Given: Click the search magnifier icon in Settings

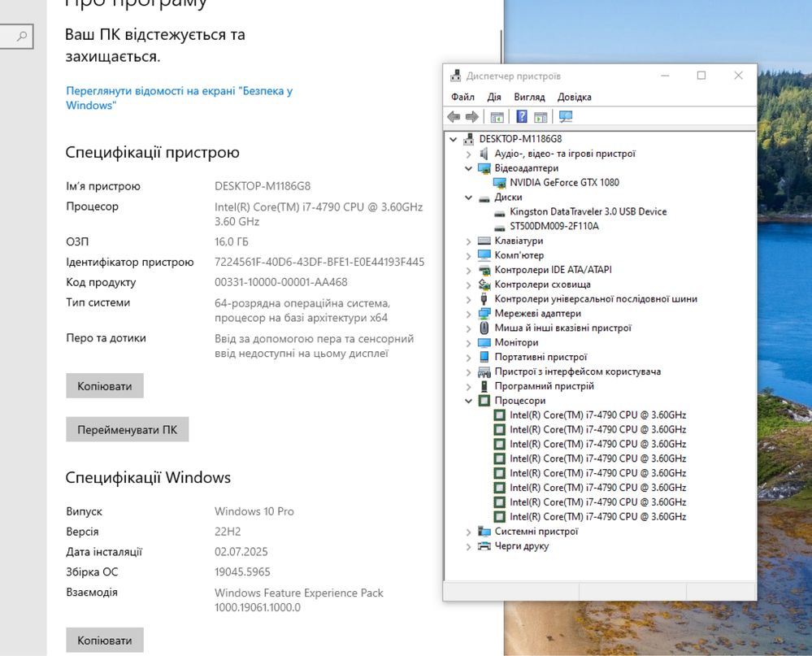Looking at the screenshot, I should tap(22, 37).
